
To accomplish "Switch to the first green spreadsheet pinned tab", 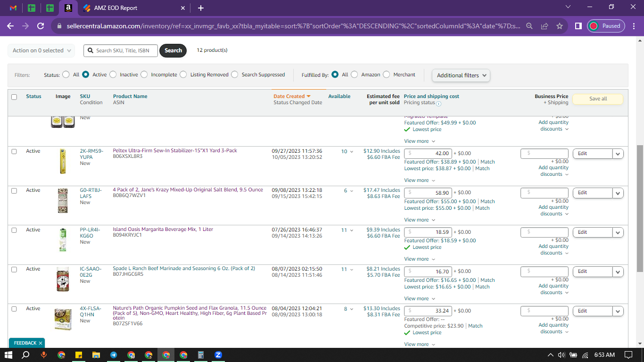I will (x=32, y=8).
